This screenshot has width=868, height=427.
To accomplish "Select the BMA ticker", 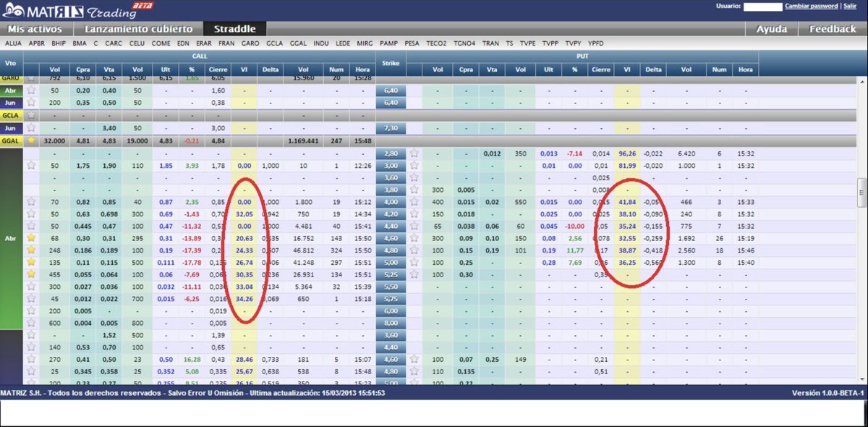I will [x=80, y=43].
